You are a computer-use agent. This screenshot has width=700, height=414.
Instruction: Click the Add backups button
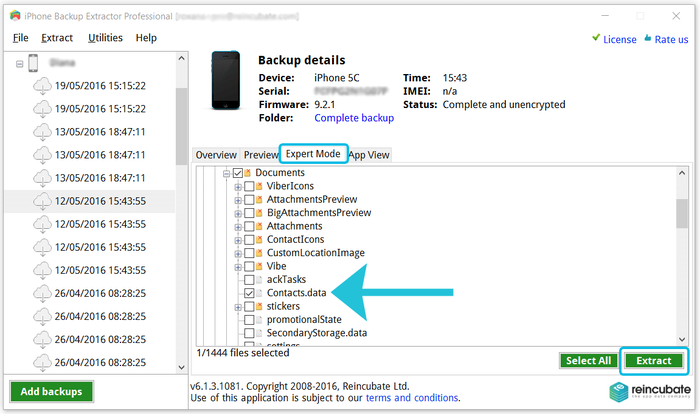51,392
